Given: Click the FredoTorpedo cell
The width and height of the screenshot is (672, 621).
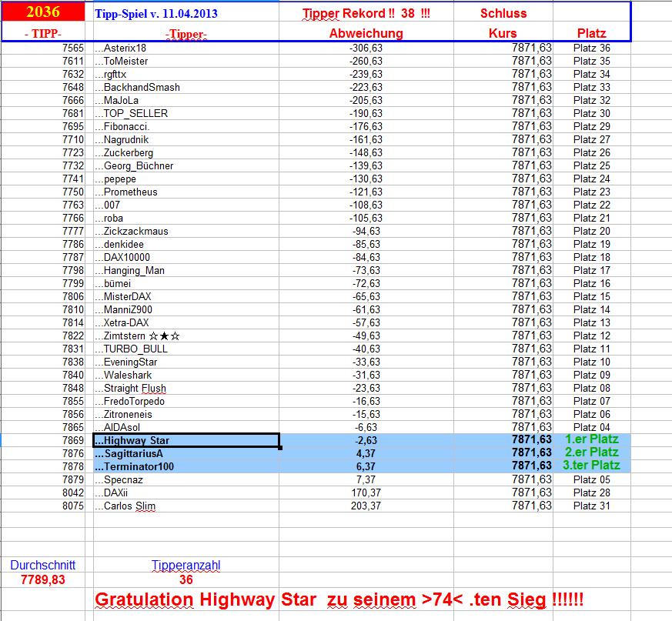Looking at the screenshot, I should [186, 401].
